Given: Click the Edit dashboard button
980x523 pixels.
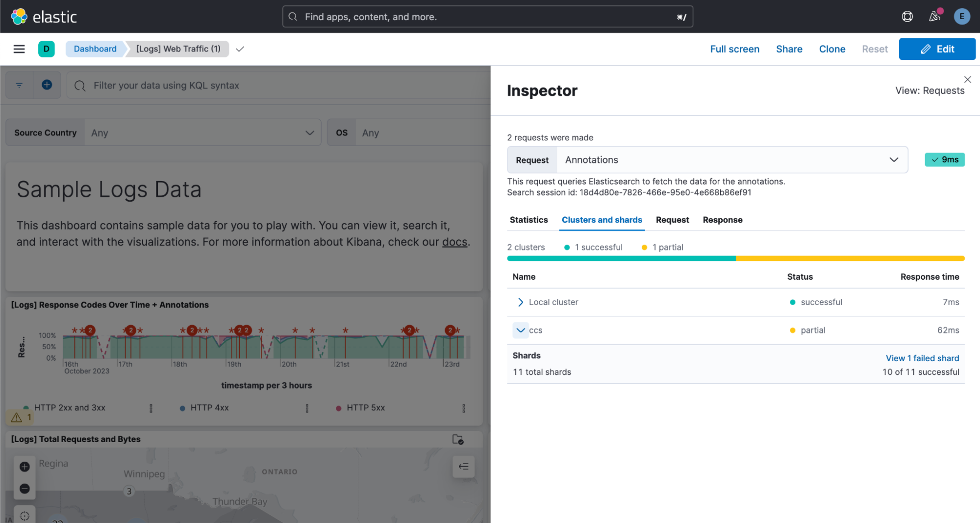Looking at the screenshot, I should 937,49.
